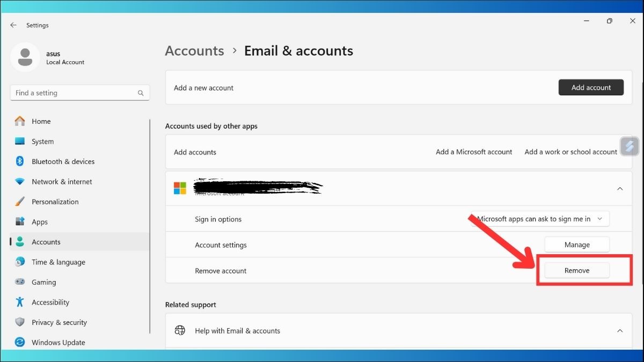Click the Privacy shield icon
Screen dimensions: 644x362
(x=20, y=322)
